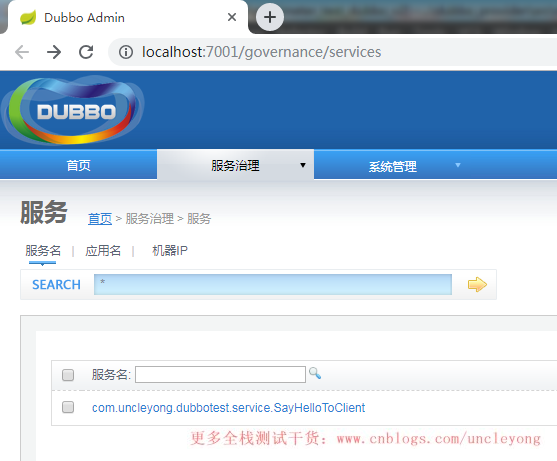Select the 机器IP search tab

[x=170, y=251]
